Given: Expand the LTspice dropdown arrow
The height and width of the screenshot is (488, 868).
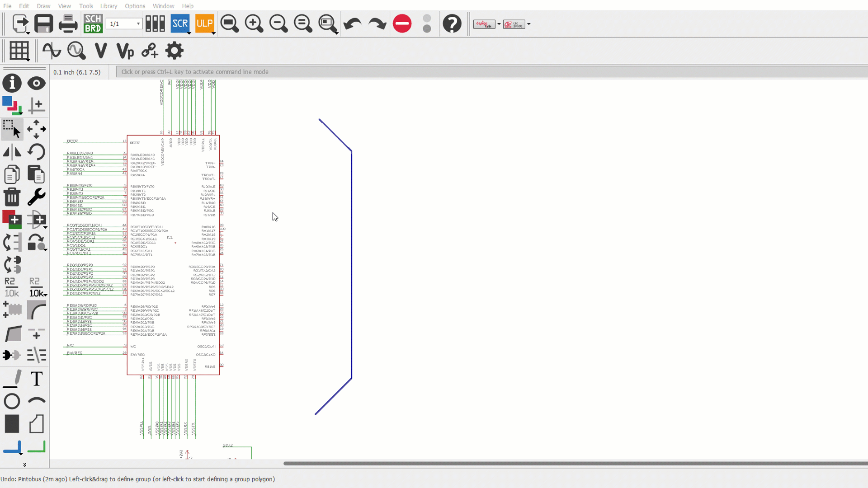Looking at the screenshot, I should [x=529, y=24].
